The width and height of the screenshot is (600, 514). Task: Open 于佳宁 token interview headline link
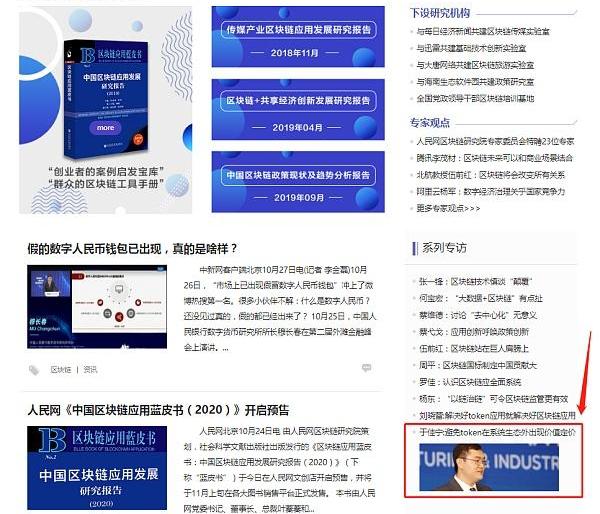496,431
